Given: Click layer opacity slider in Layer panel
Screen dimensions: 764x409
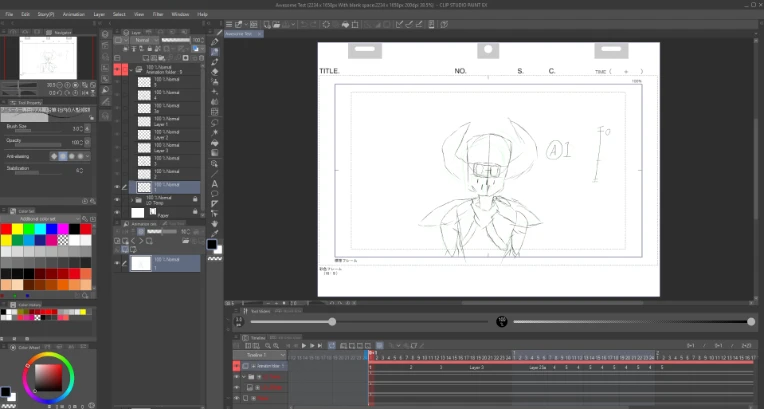Looking at the screenshot, I should click(x=176, y=40).
